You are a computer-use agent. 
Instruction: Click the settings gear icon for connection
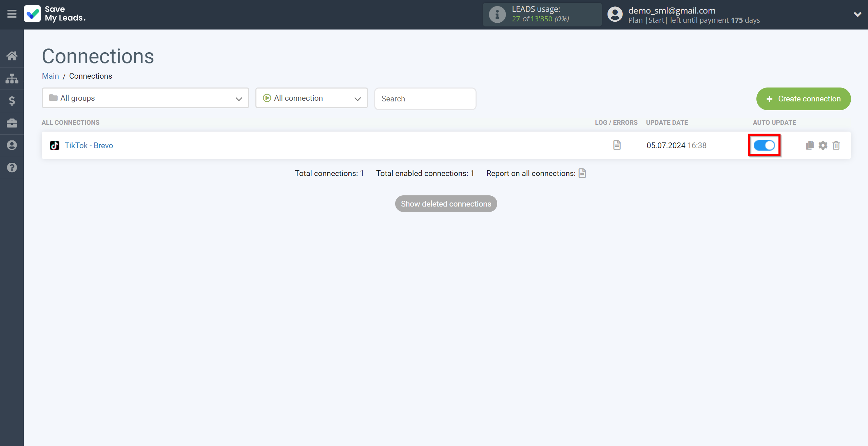823,145
